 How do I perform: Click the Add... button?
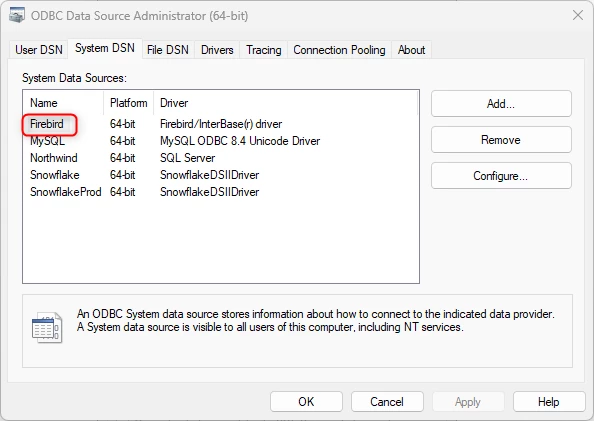pyautogui.click(x=501, y=103)
